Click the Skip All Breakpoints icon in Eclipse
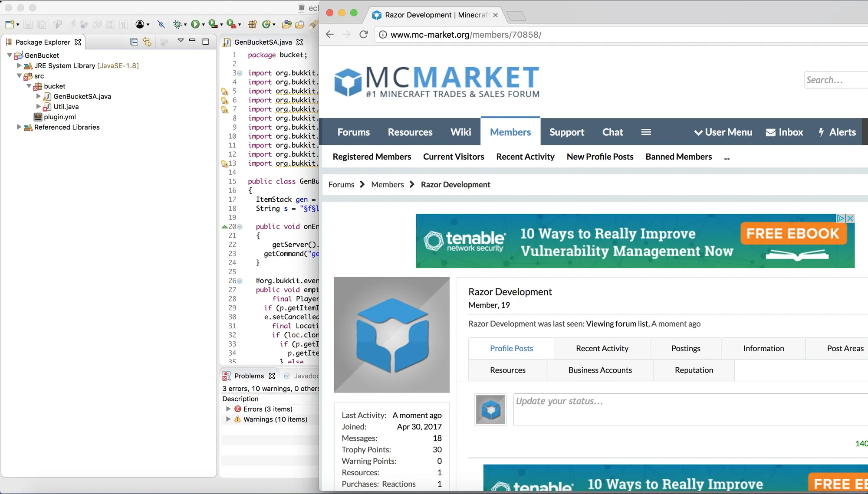This screenshot has height=494, width=868. (x=161, y=24)
